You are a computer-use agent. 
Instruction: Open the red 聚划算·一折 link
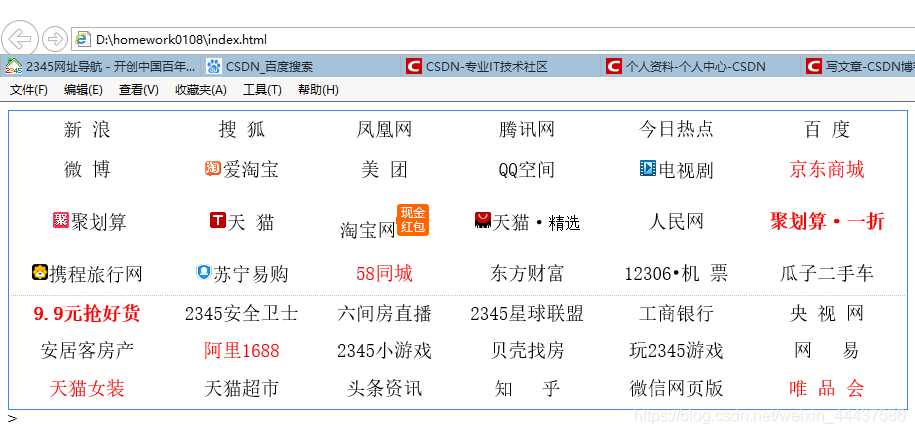827,222
